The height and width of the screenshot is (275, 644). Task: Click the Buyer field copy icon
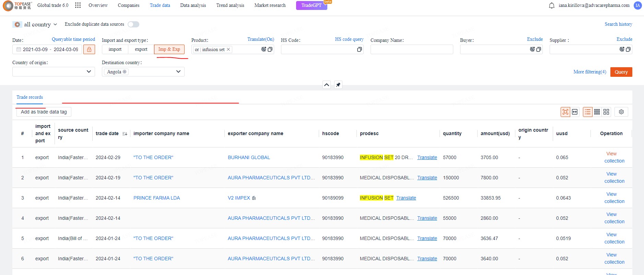pyautogui.click(x=539, y=49)
